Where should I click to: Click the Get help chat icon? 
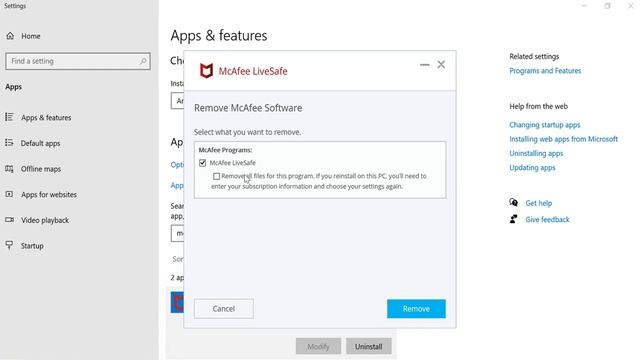click(x=513, y=202)
